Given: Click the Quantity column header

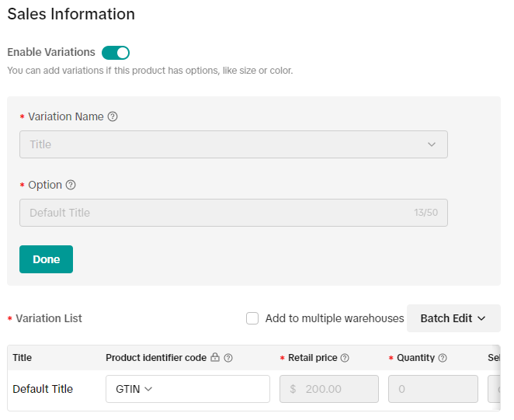Looking at the screenshot, I should [415, 358].
